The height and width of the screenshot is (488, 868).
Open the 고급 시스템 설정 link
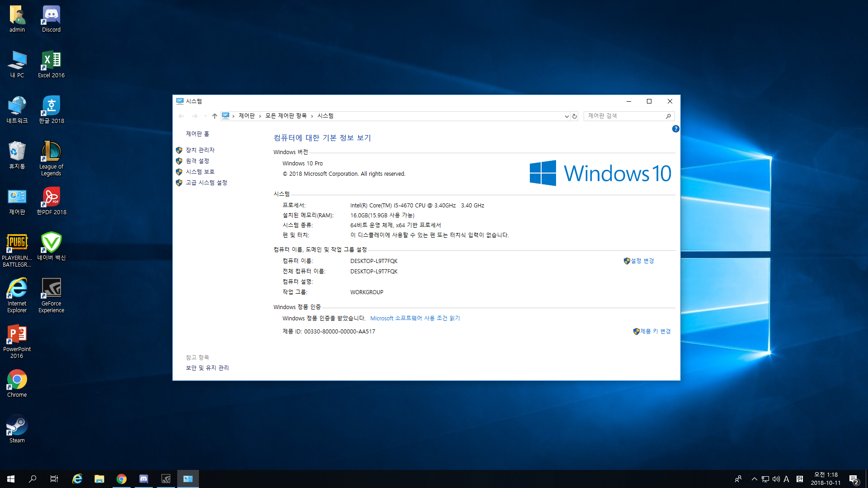click(206, 183)
